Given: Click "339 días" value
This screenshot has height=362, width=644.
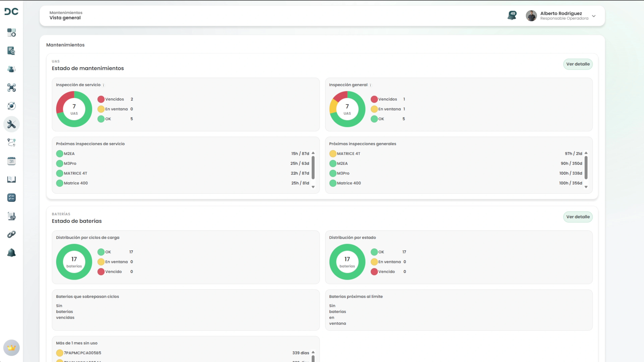Looking at the screenshot, I should [301, 353].
